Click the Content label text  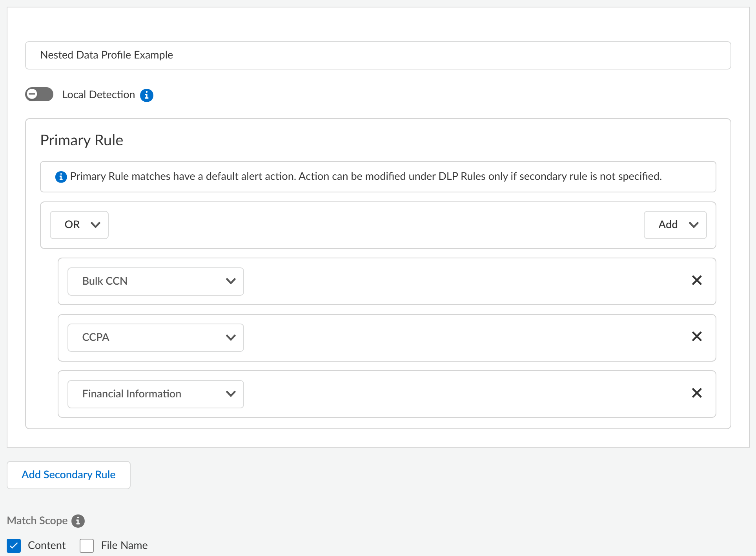(x=47, y=545)
